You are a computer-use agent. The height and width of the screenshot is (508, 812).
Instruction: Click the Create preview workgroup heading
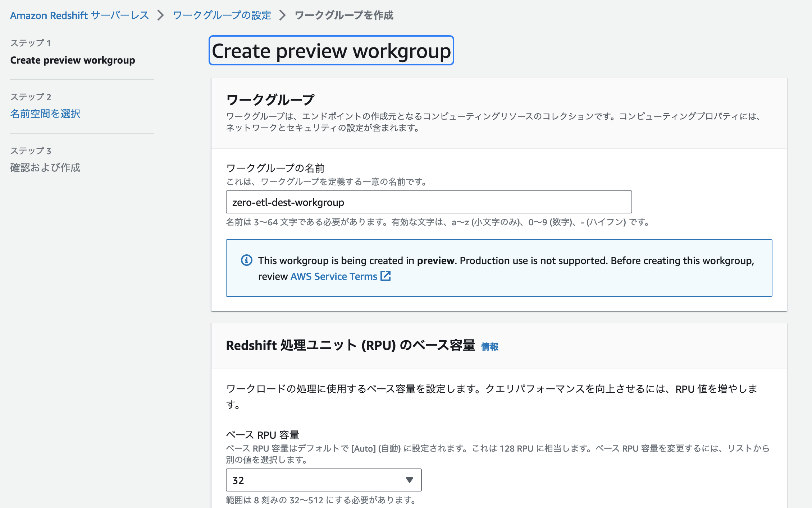point(331,51)
